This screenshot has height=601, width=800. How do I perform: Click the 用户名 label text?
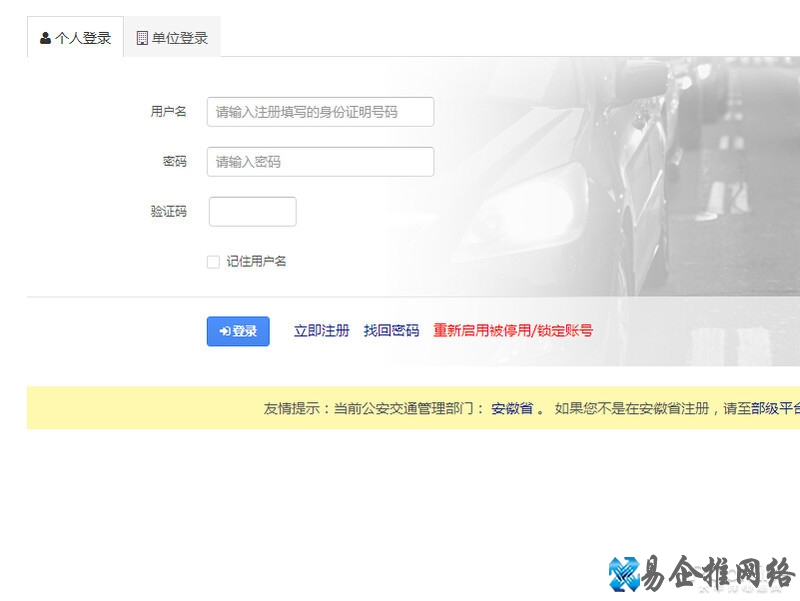click(167, 112)
